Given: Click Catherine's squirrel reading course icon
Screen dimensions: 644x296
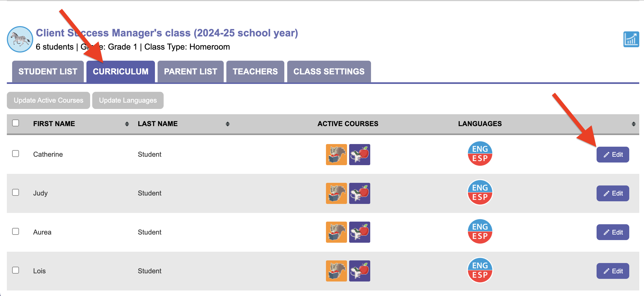Looking at the screenshot, I should 336,155.
